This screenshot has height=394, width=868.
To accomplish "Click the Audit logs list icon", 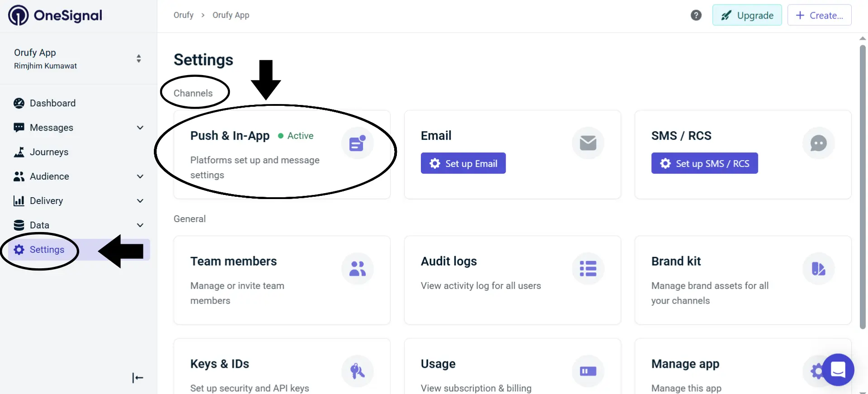I will (x=588, y=269).
